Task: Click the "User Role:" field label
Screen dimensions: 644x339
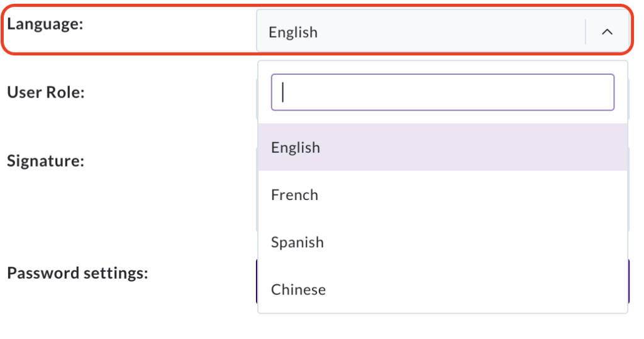Action: pyautogui.click(x=45, y=92)
